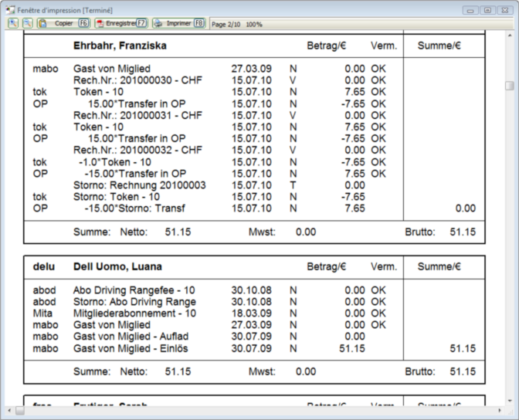Image resolution: width=519 pixels, height=420 pixels.
Task: Click the 100% zoom indicator
Action: 254,25
